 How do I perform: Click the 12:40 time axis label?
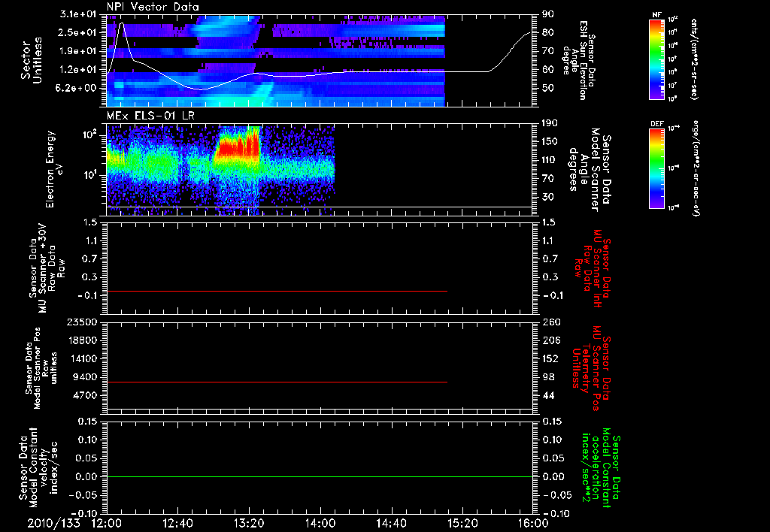coord(177,523)
